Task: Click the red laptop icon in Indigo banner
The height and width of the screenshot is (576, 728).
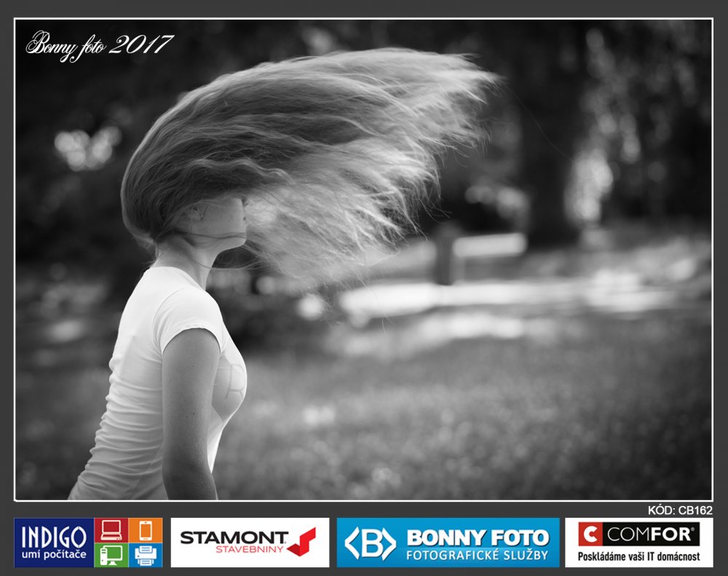Action: click(x=111, y=530)
